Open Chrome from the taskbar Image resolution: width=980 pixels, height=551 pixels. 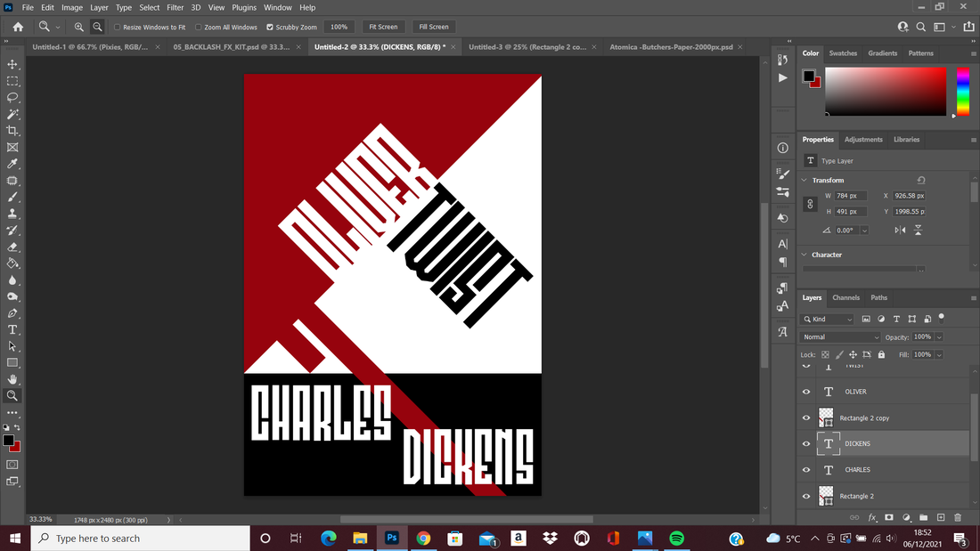click(x=423, y=538)
